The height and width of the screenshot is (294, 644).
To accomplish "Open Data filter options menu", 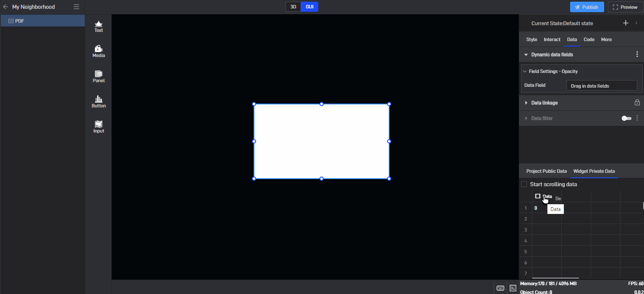I will pos(637,118).
